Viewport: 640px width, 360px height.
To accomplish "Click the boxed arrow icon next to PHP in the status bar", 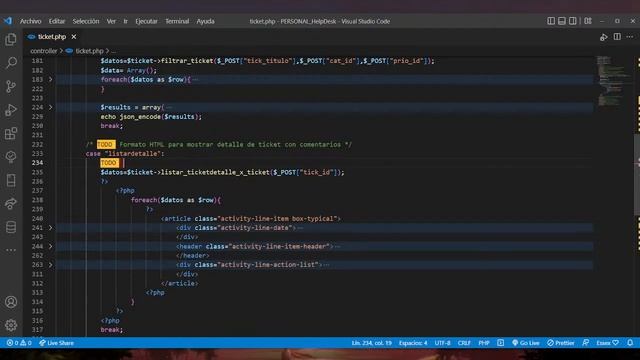I will tap(500, 343).
